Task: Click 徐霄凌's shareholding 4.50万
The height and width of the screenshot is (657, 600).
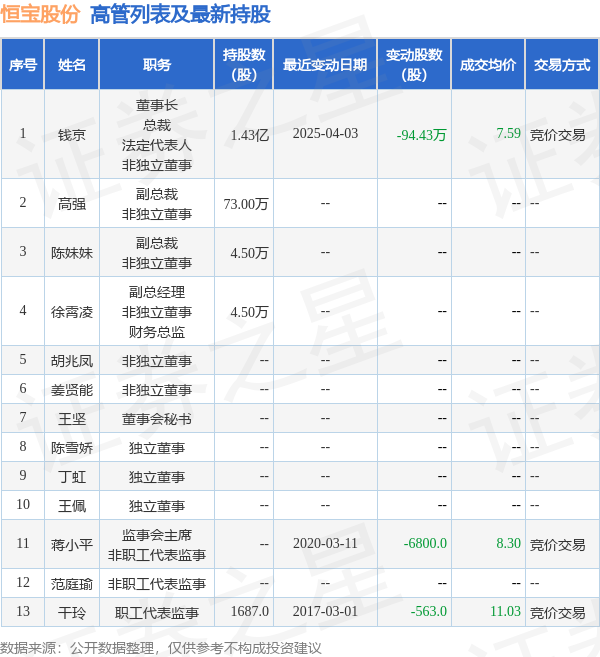Action: point(249,312)
